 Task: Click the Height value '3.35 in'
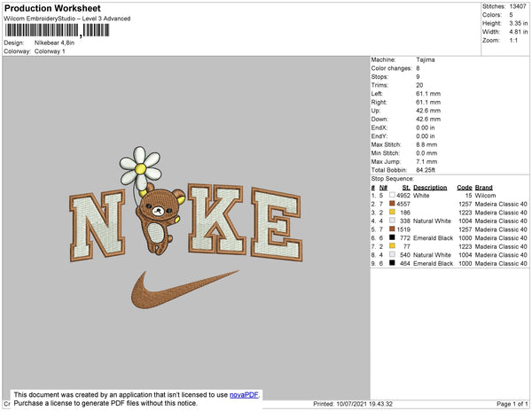point(519,23)
